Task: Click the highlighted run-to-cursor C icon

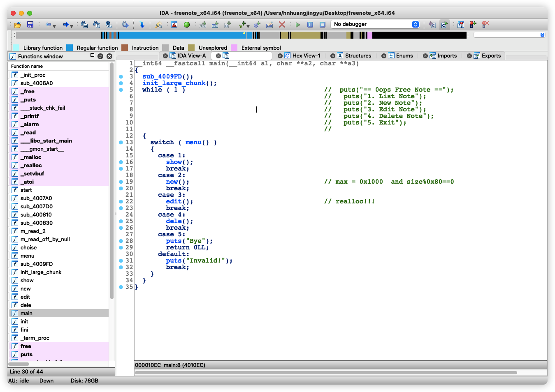Action: pyautogui.click(x=444, y=25)
